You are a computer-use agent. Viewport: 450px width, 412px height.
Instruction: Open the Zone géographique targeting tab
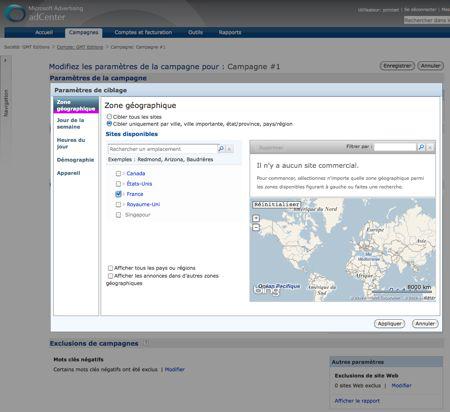click(x=76, y=105)
